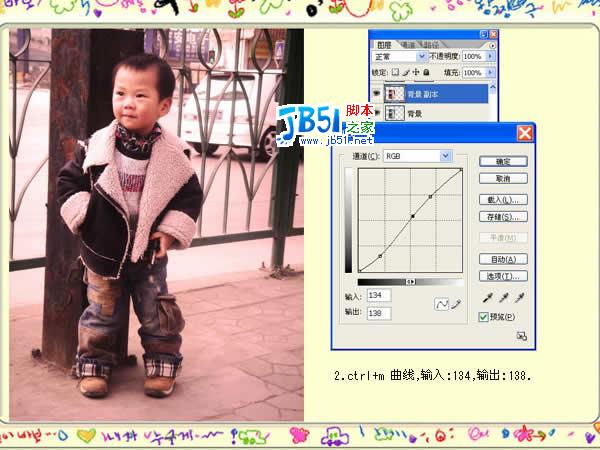Open the 填充 fill slider arrow
Screen dimensions: 600x450
[x=490, y=72]
